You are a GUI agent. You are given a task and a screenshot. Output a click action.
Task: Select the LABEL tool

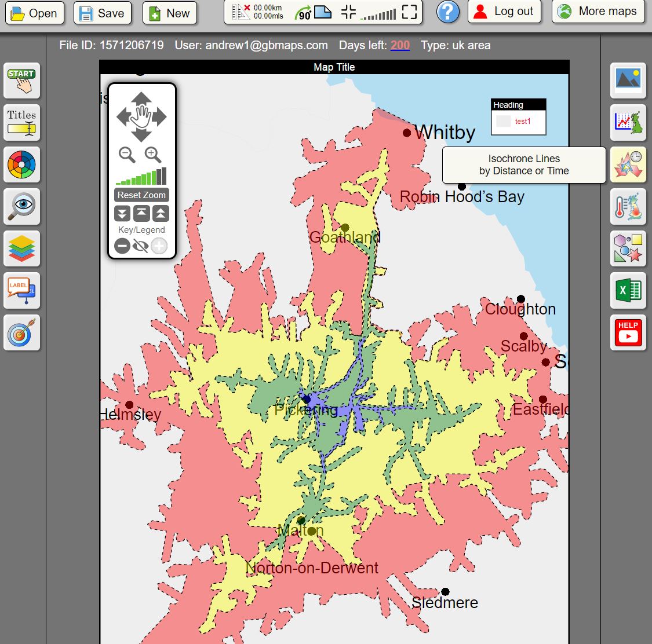21,291
